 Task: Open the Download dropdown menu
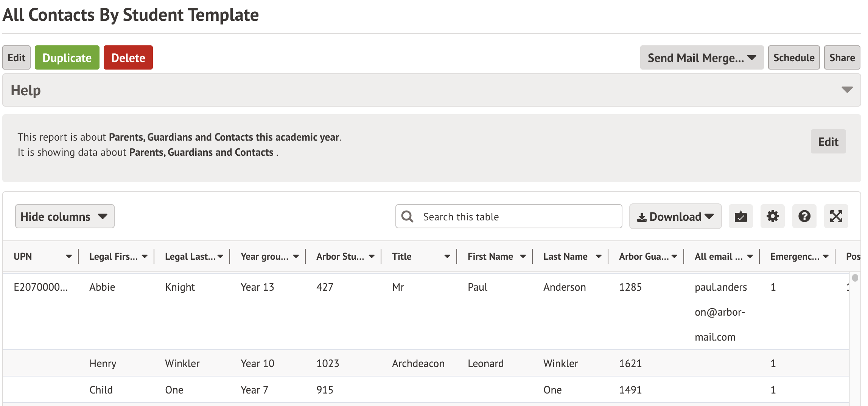pyautogui.click(x=675, y=217)
